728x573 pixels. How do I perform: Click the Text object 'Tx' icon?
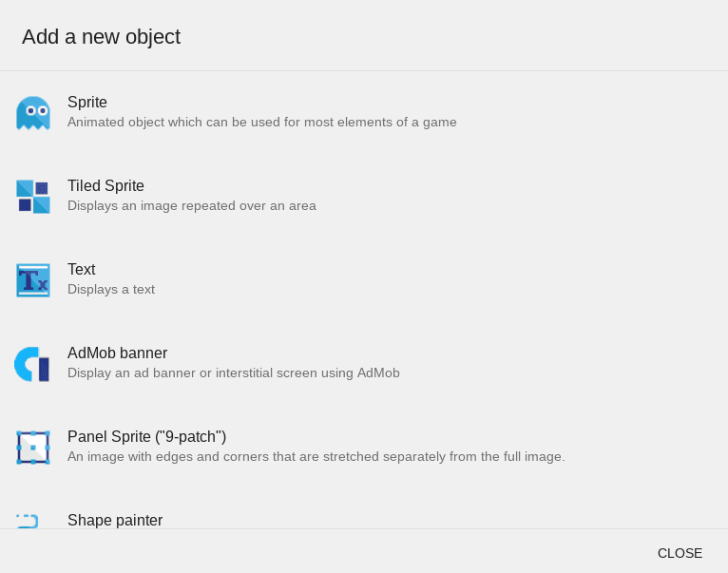[x=32, y=280]
